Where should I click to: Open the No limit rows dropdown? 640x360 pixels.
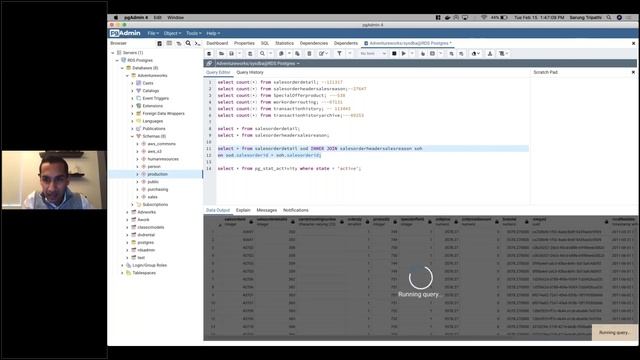click(x=373, y=53)
